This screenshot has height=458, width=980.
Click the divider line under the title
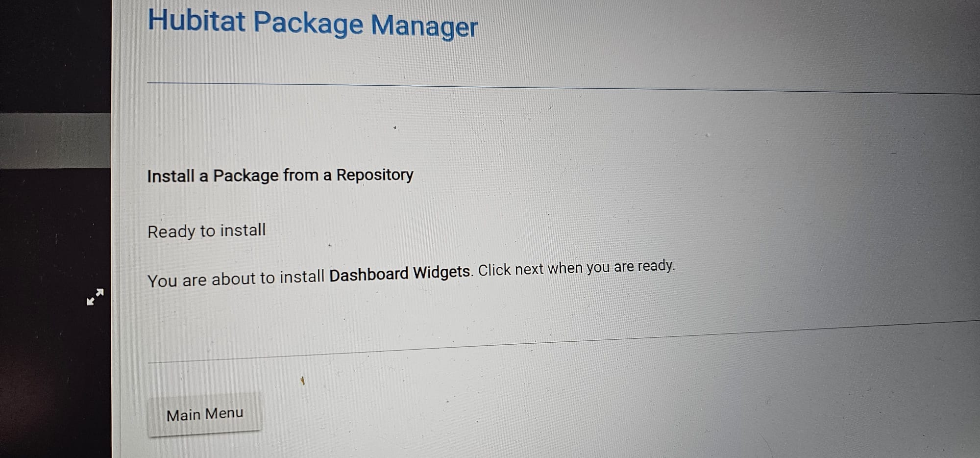coord(563,87)
